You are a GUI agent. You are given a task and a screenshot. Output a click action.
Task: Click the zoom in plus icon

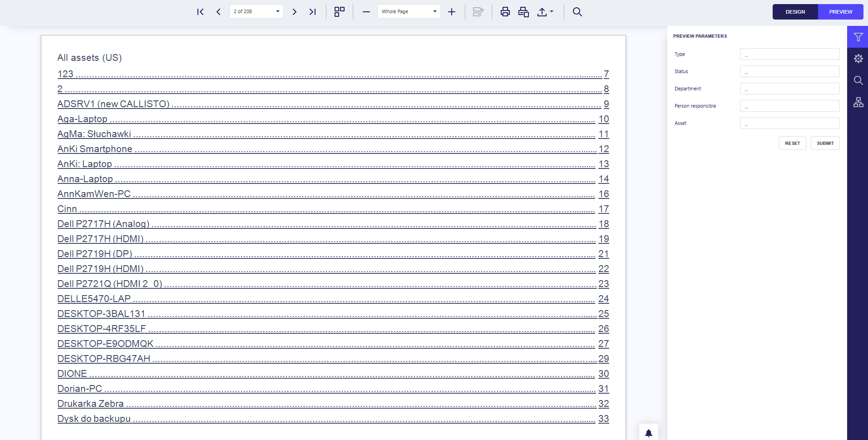point(452,12)
